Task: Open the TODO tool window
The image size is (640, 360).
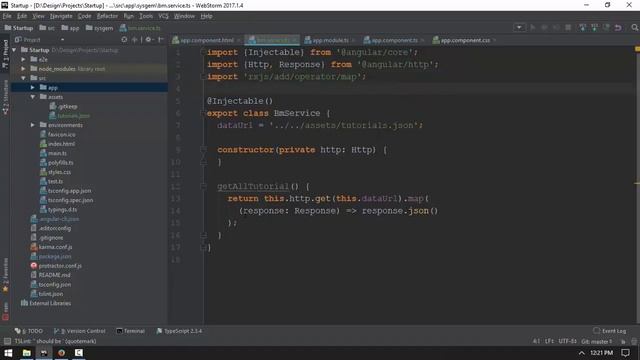Action: tap(29, 331)
